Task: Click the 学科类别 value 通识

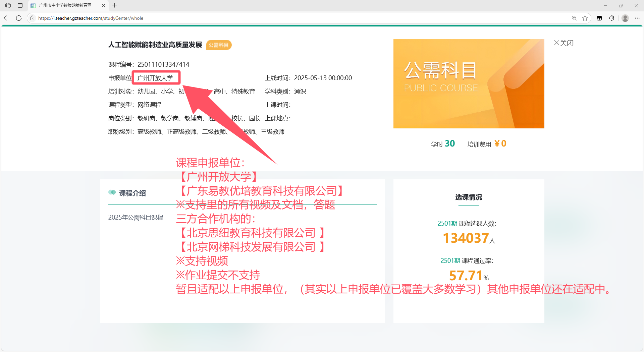Action: click(x=300, y=92)
